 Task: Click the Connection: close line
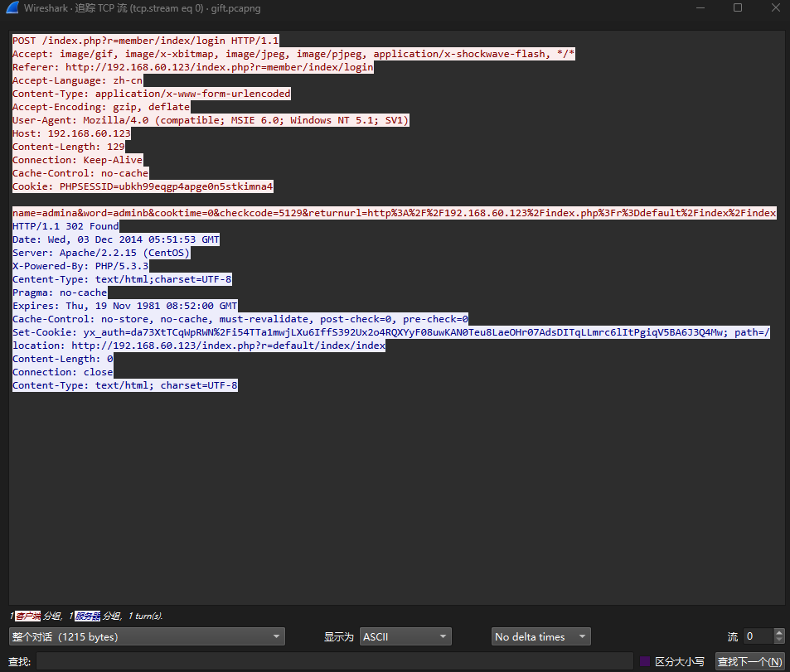click(62, 372)
